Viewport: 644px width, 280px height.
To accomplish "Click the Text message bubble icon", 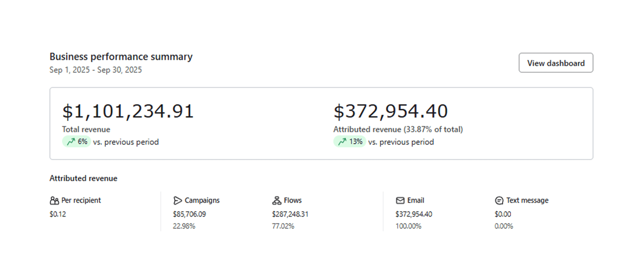I will (499, 201).
